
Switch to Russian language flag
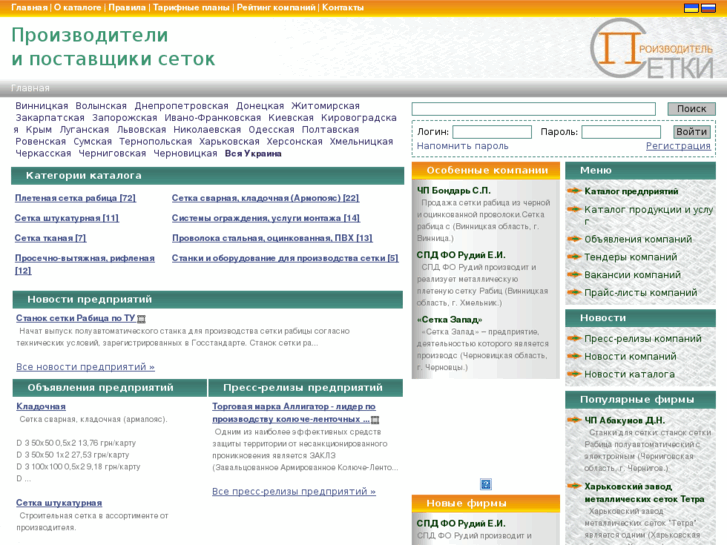pos(708,7)
